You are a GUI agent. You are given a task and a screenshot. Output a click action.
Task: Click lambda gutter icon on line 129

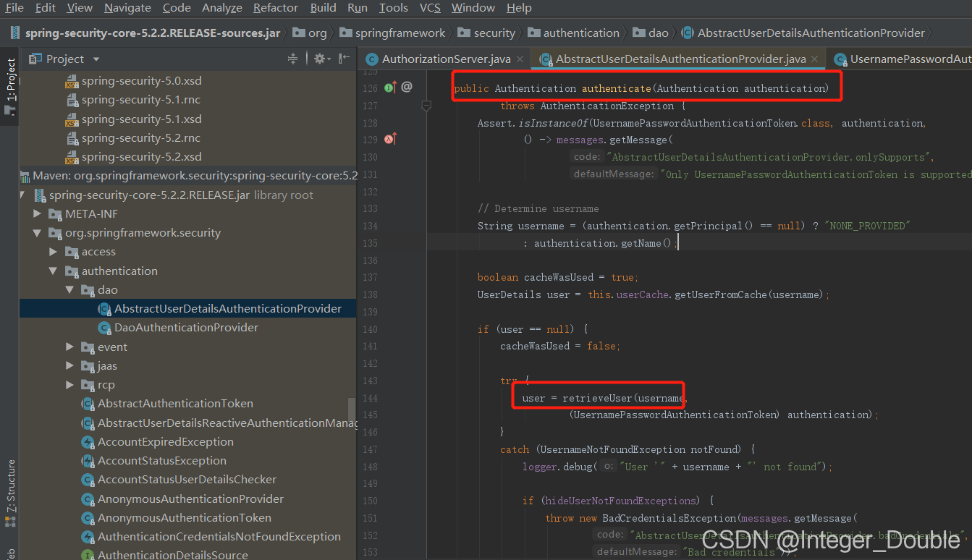tap(391, 139)
